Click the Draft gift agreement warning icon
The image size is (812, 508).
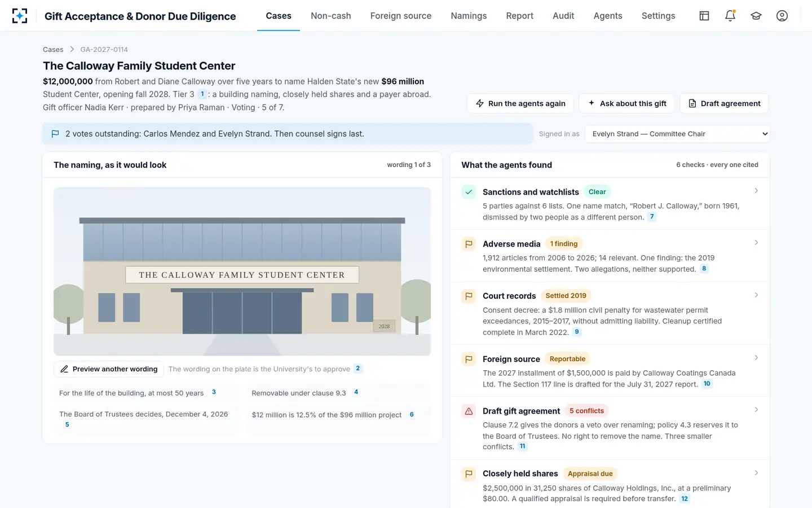(469, 411)
